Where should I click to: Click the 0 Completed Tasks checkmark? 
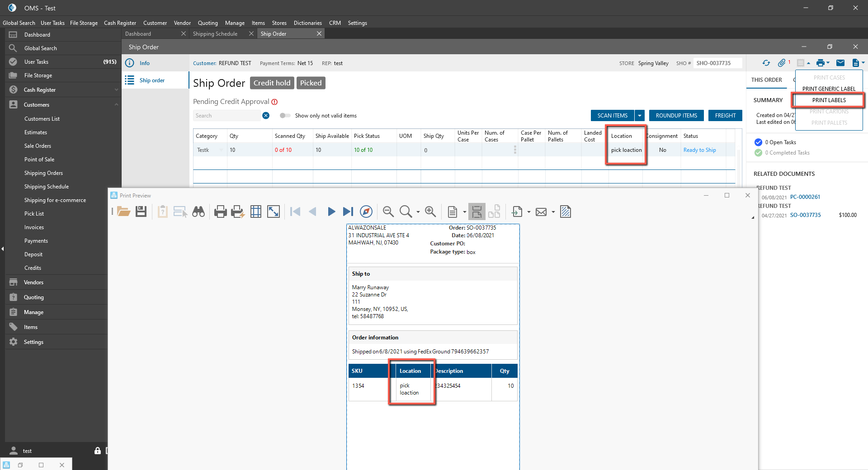(758, 153)
